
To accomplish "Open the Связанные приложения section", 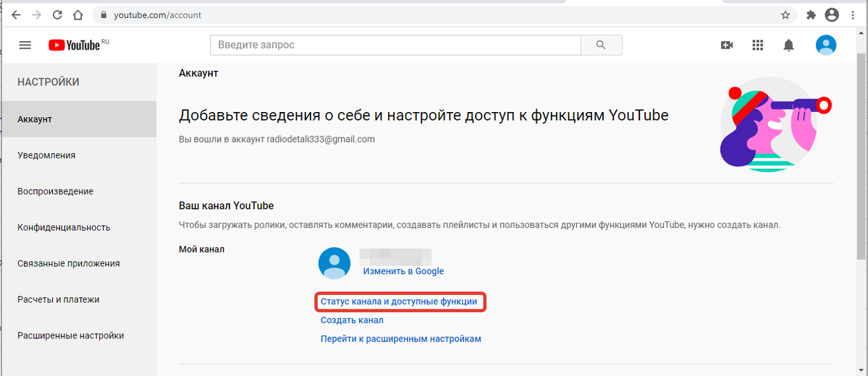I will (79, 263).
